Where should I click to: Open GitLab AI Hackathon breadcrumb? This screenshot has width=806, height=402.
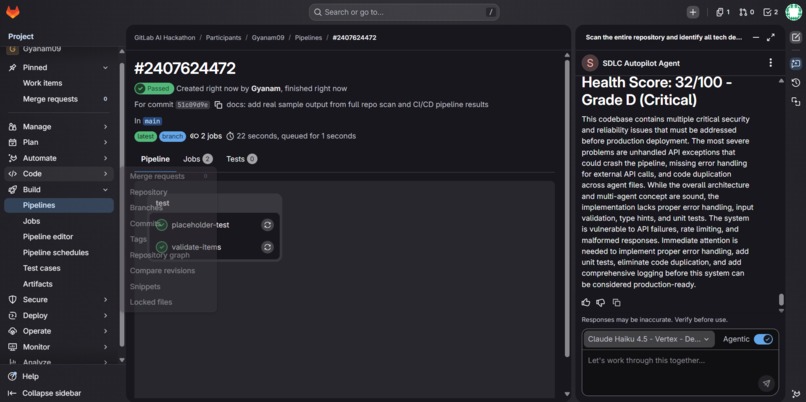[164, 38]
